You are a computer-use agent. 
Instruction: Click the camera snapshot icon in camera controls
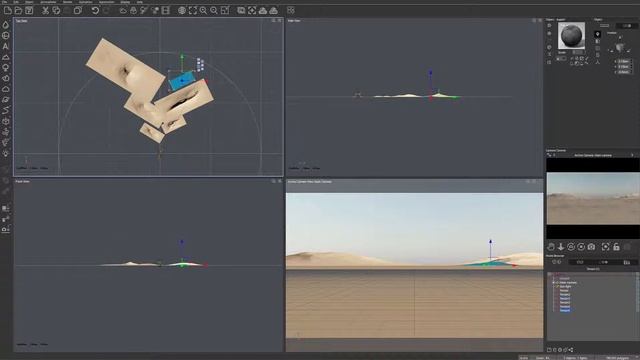click(x=591, y=247)
